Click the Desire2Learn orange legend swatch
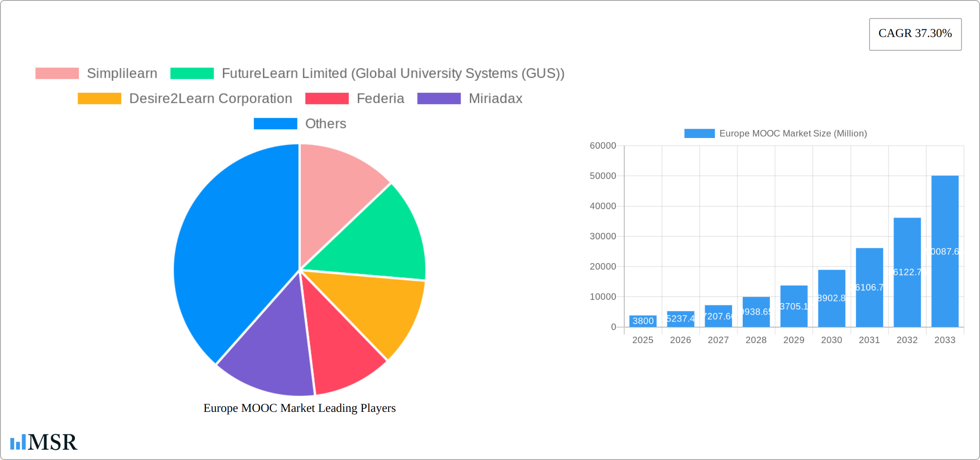 point(99,98)
